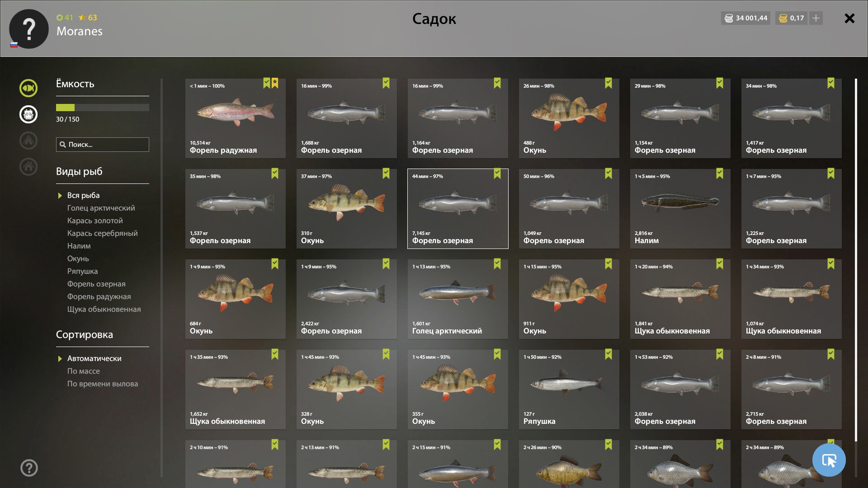This screenshot has height=488, width=868.
Task: Show all fish with Вся рыба
Action: (x=83, y=195)
